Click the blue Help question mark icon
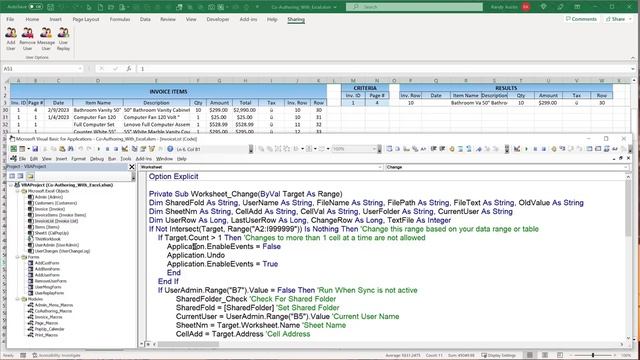The width and height of the screenshot is (640, 360). pos(170,149)
